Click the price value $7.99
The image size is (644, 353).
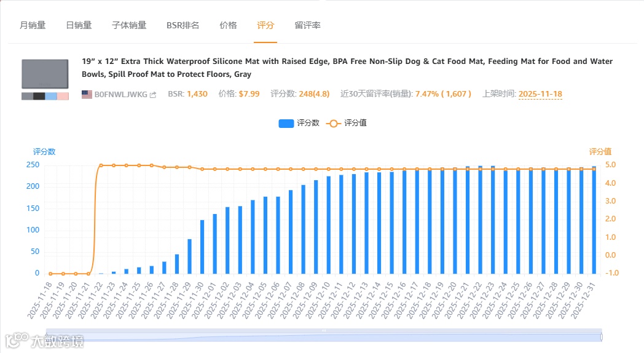tap(249, 94)
